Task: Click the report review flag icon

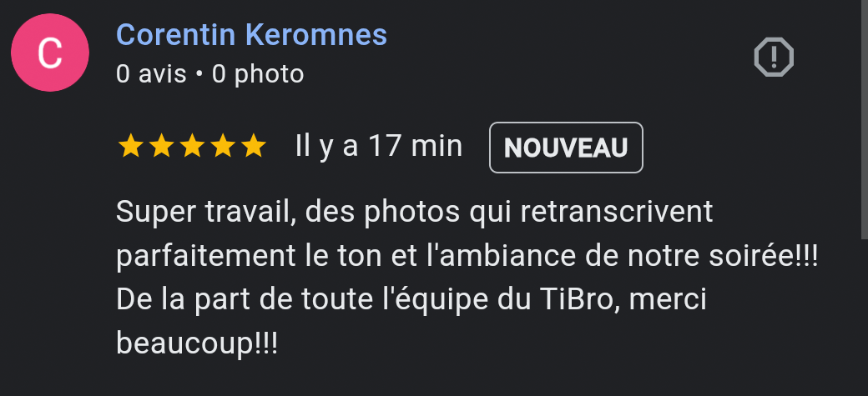Action: (774, 57)
